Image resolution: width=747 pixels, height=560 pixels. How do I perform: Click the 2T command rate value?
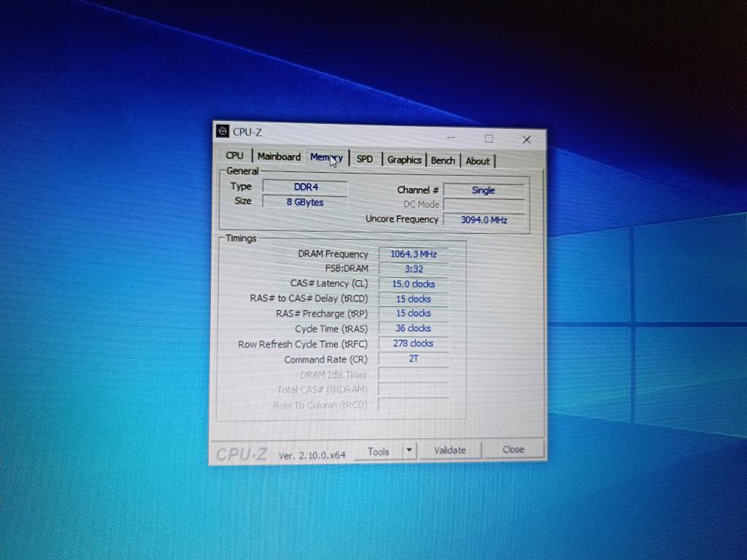[414, 359]
